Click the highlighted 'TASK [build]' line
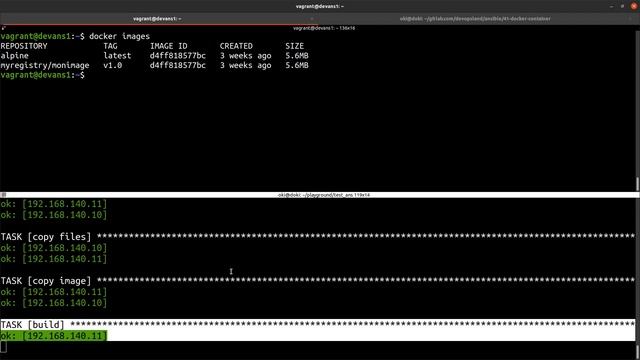The image size is (640, 360). click(318, 325)
